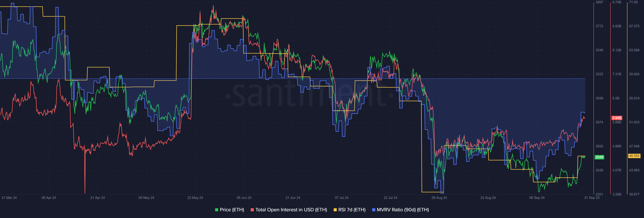Click the yellow 46.054 RSI value tag
This screenshot has width=644, height=218.
634,156
